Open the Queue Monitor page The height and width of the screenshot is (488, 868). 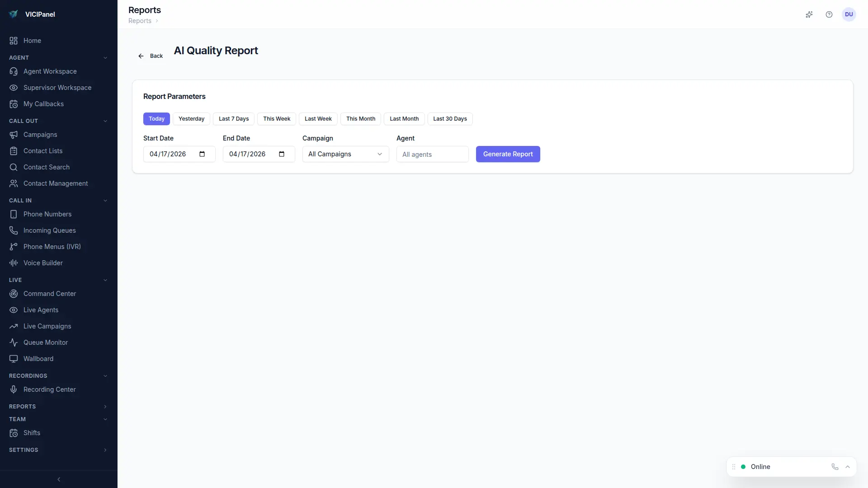click(x=45, y=342)
